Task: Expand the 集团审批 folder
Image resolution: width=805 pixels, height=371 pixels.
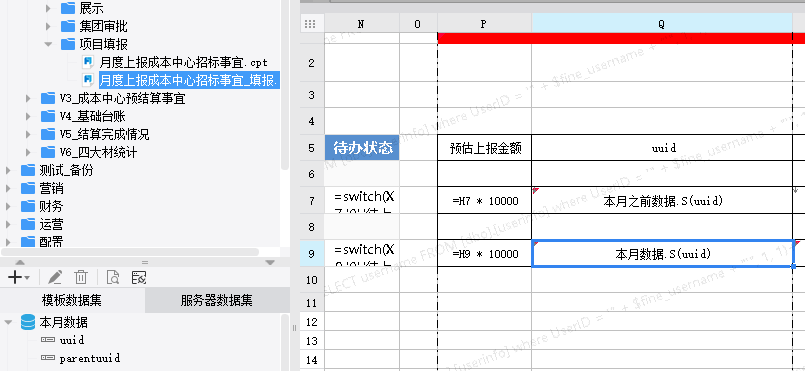Action: pos(48,26)
